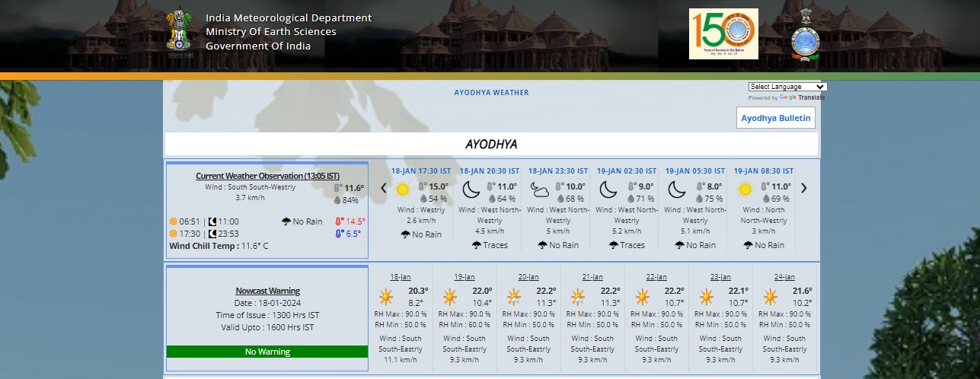
Task: Select the 19-JAN 02:30 IST forecast header
Action: click(626, 171)
